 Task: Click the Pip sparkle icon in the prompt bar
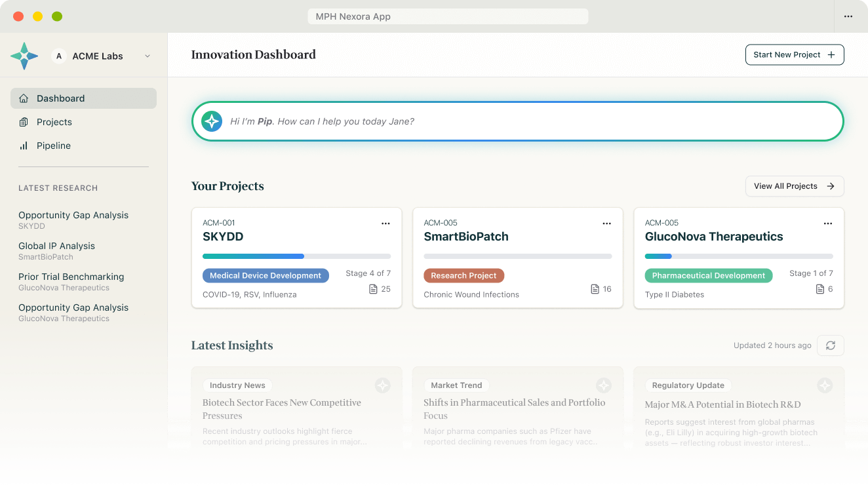(212, 121)
